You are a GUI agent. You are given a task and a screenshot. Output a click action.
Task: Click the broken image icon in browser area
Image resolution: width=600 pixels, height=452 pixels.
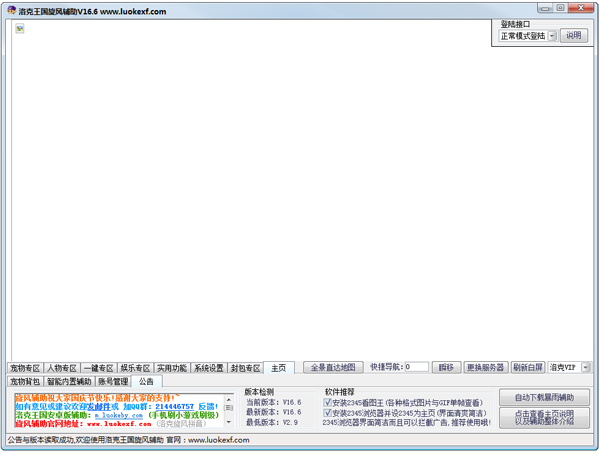point(20,29)
